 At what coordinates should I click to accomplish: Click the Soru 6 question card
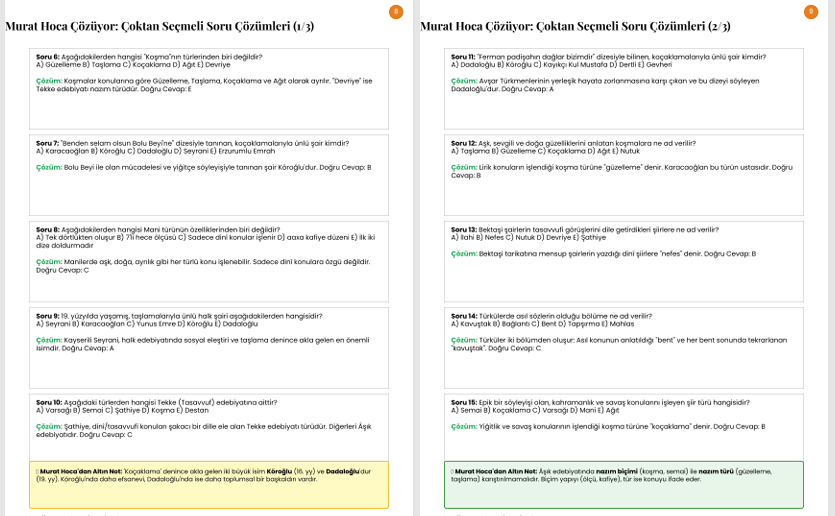[208, 88]
